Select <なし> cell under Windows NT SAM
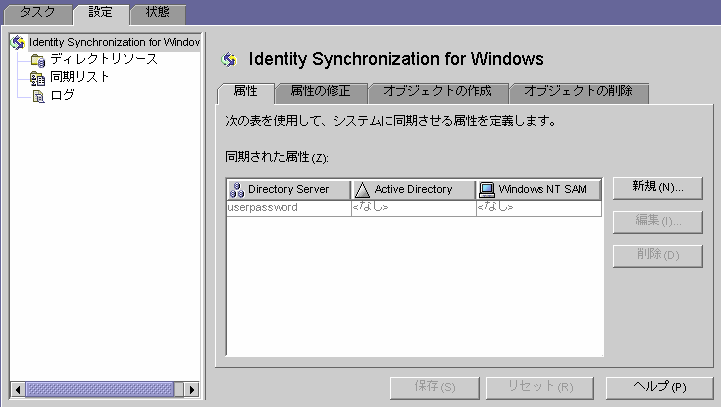 (539, 208)
